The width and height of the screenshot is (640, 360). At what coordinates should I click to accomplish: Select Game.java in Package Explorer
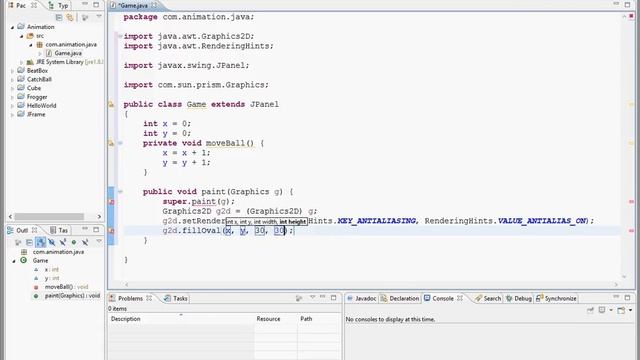[68, 53]
